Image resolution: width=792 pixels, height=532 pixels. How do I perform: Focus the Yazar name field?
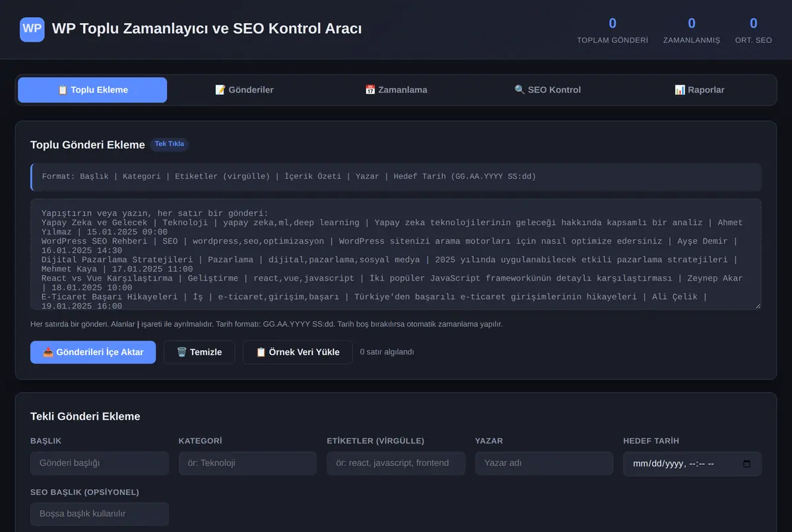(544, 463)
